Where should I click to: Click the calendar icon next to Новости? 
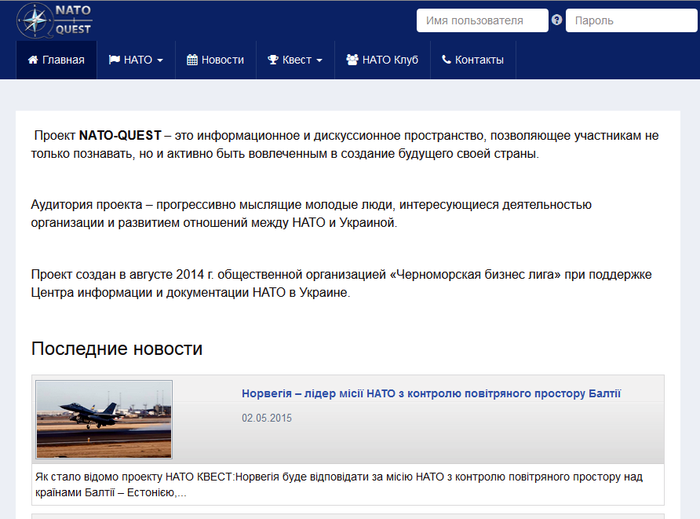point(192,60)
